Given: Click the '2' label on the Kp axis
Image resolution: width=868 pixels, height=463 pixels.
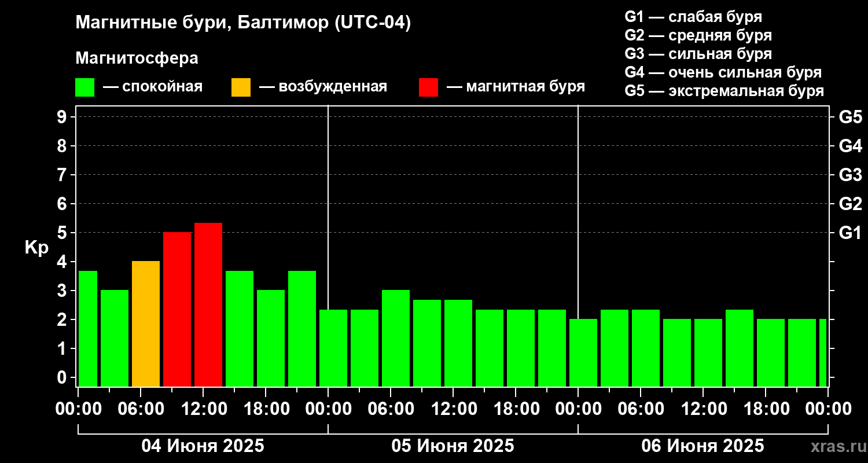Looking at the screenshot, I should [63, 319].
